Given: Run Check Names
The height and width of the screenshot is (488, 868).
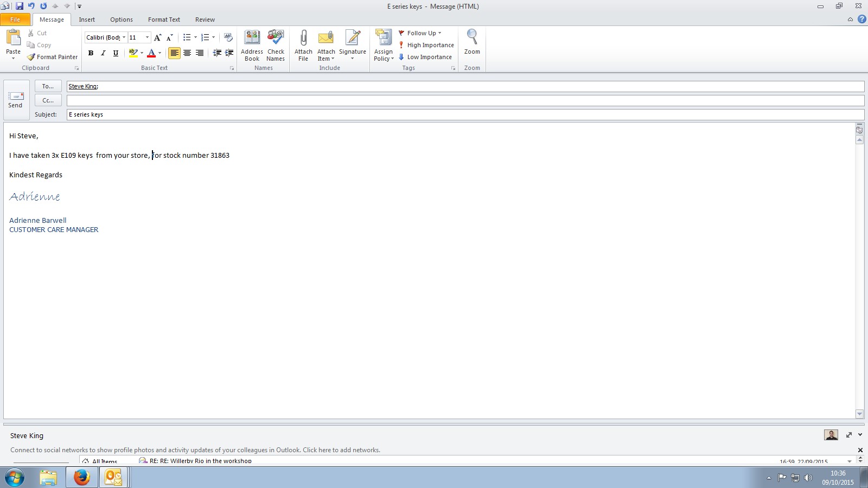Looking at the screenshot, I should click(276, 46).
